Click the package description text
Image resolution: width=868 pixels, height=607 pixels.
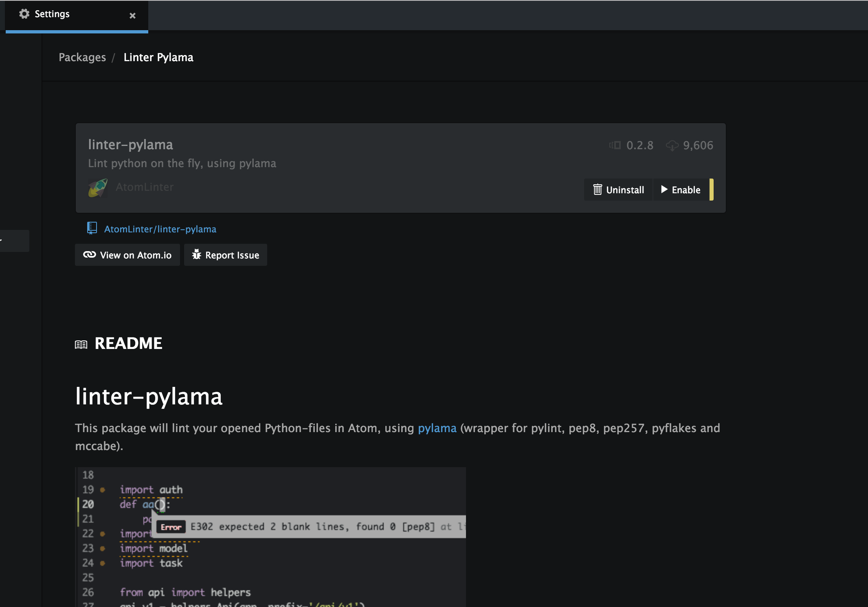[x=182, y=163]
